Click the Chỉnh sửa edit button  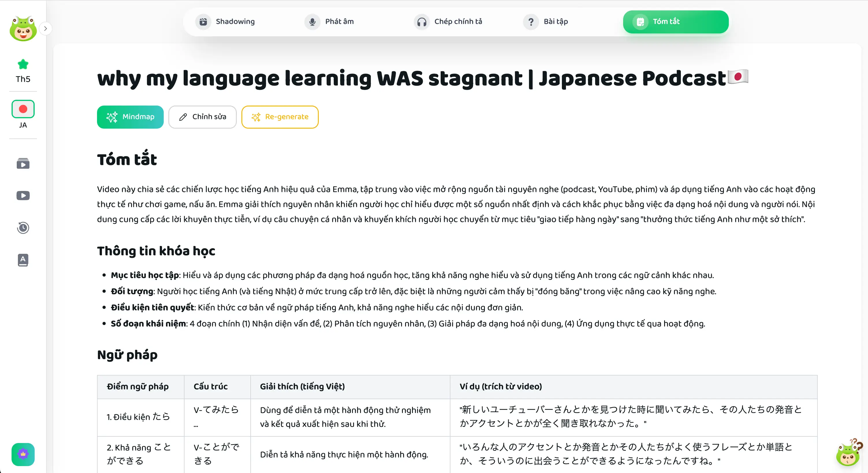(x=202, y=117)
